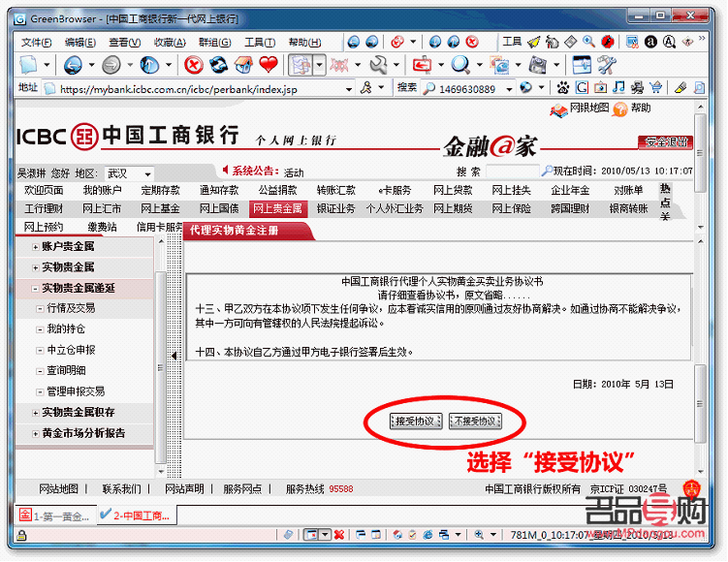This screenshot has height=562, width=728.
Task: Expand the 账户贵金属 tree node
Action: click(35, 247)
